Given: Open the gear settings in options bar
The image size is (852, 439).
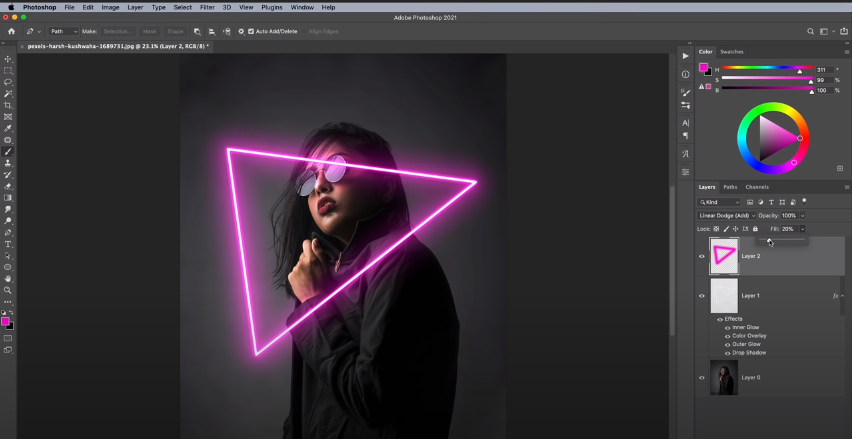Looking at the screenshot, I should [x=241, y=31].
